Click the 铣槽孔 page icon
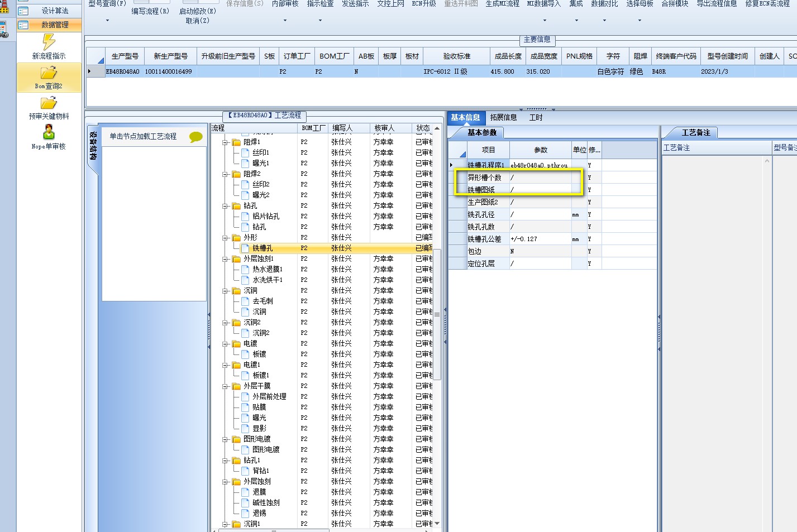 (245, 248)
